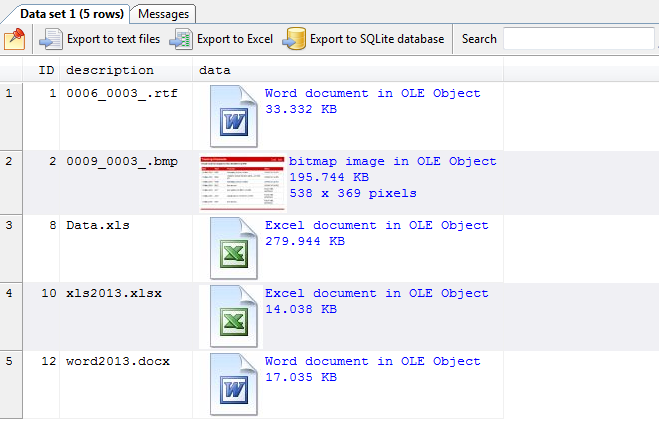
Task: Click the ID column header
Action: [x=46, y=70]
